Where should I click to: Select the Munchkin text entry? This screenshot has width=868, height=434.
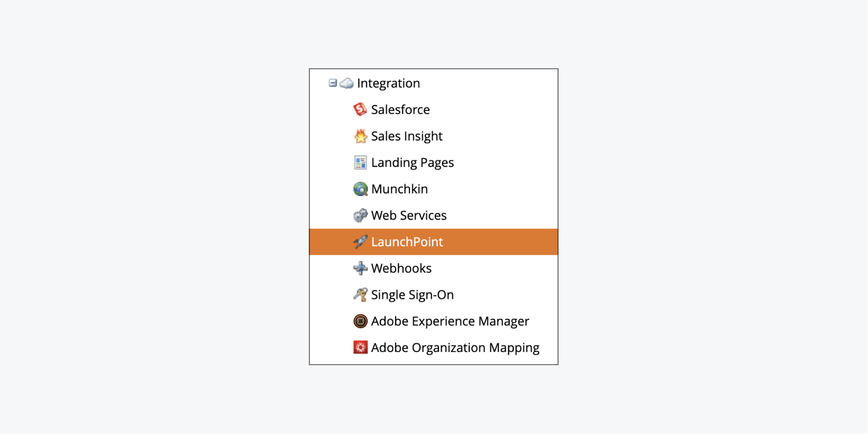(400, 189)
